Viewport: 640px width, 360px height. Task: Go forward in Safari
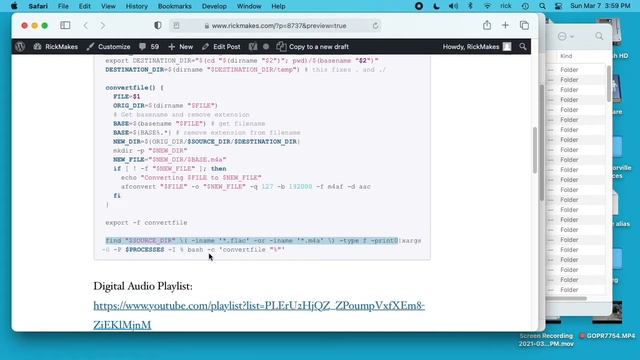(103, 25)
